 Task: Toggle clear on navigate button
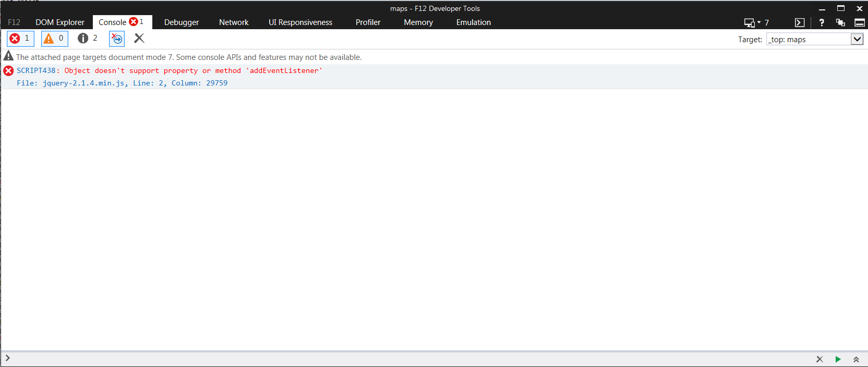(x=117, y=39)
